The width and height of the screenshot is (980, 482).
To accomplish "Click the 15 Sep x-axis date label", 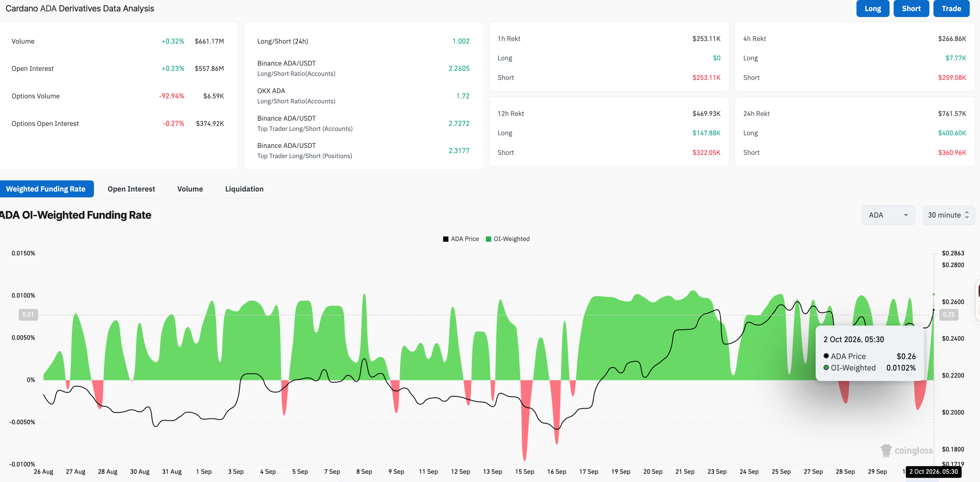I will tap(525, 472).
